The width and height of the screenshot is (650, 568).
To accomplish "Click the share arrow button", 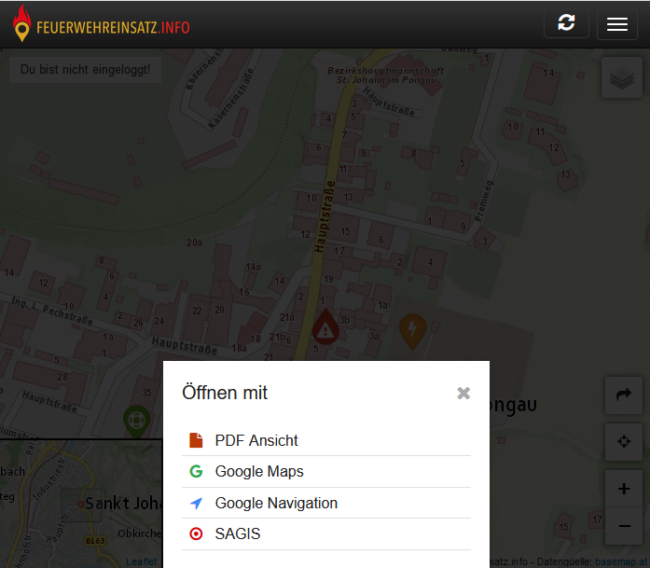I will [623, 395].
